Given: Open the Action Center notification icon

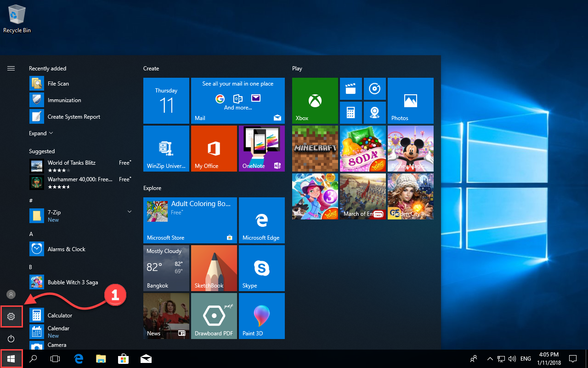Looking at the screenshot, I should click(573, 359).
